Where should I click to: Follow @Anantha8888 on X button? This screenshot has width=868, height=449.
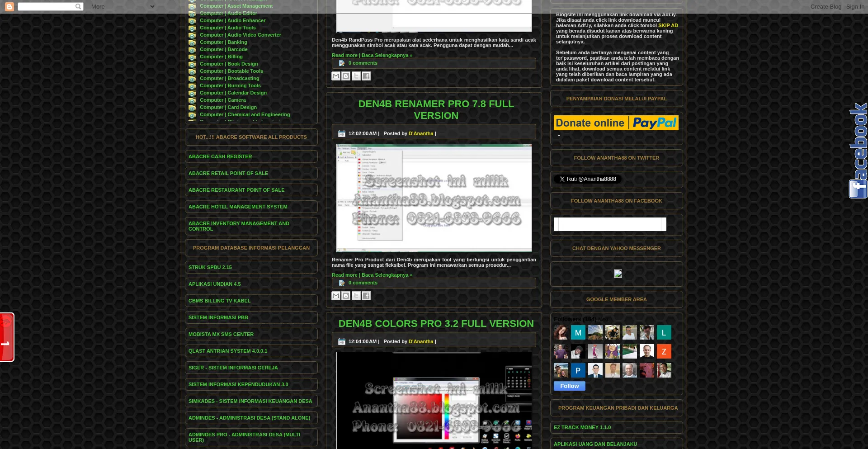[x=588, y=179]
